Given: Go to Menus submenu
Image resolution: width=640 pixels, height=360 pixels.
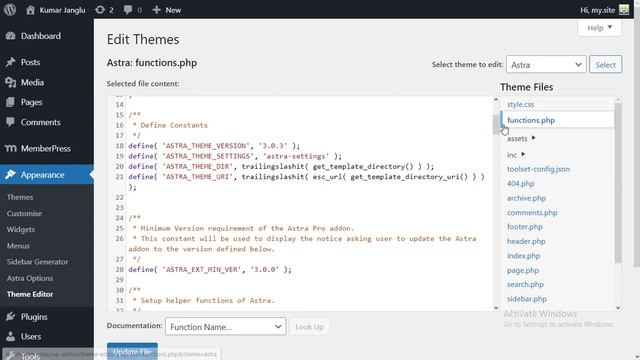Looking at the screenshot, I should (x=18, y=246).
